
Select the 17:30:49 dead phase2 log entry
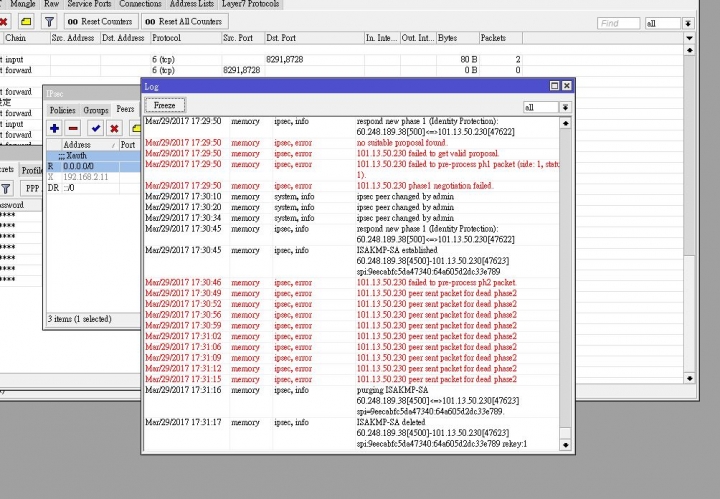352,293
